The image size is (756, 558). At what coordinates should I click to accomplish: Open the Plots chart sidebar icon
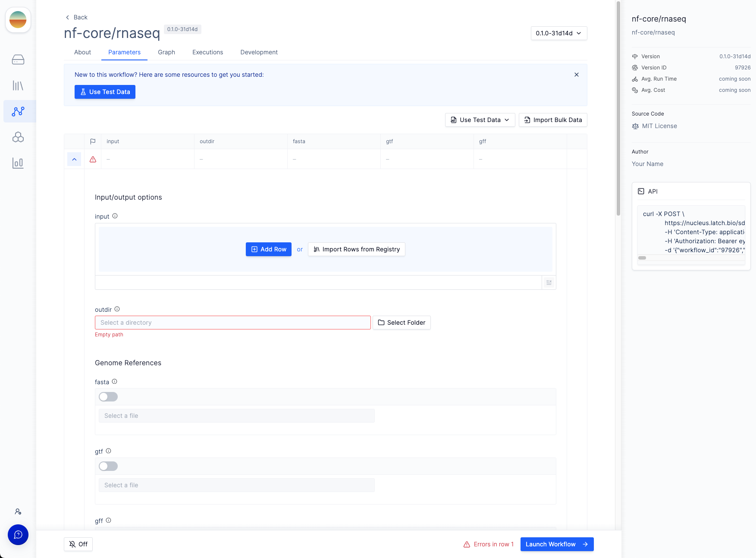coord(18,163)
